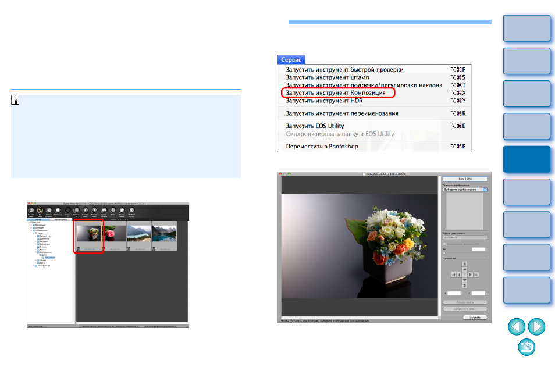Open the 'Добавить' composition method dropdown
The width and height of the screenshot is (555, 392).
[x=465, y=237]
